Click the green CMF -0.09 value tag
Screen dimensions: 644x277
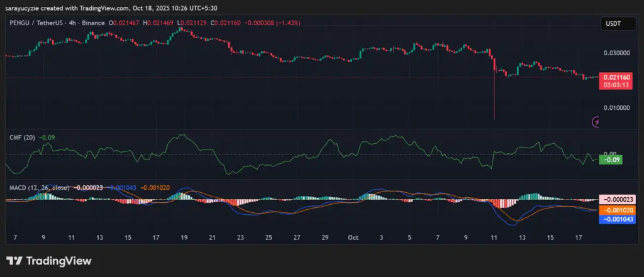[612, 160]
